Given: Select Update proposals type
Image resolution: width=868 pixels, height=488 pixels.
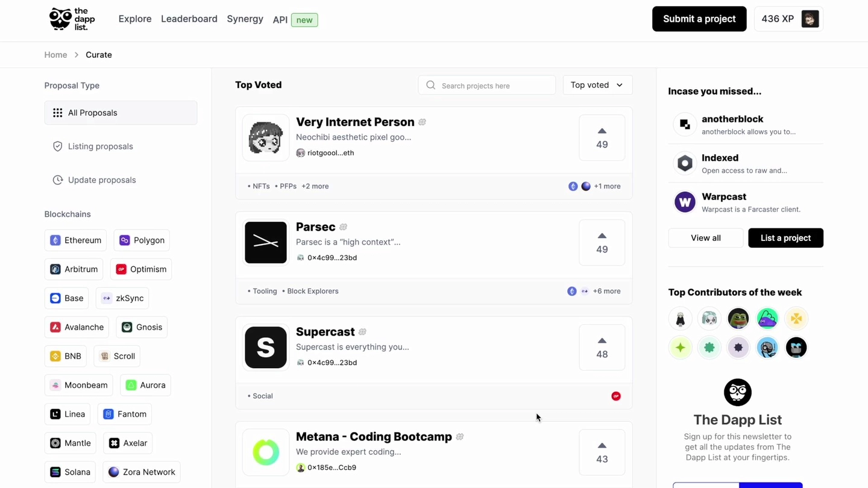Looking at the screenshot, I should coord(121,180).
